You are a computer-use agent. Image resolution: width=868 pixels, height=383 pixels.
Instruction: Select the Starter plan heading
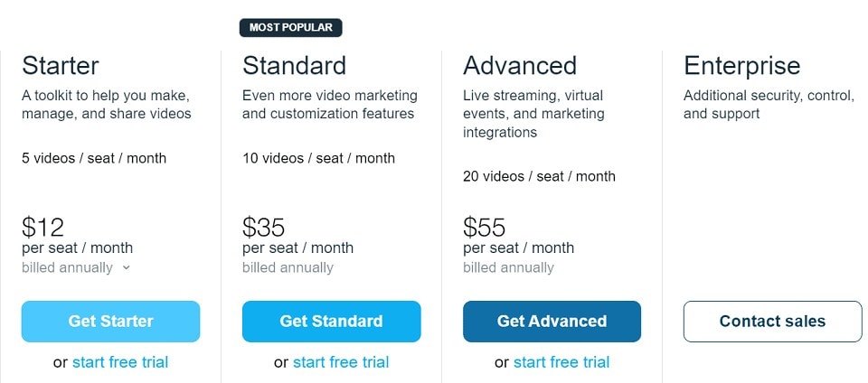pyautogui.click(x=61, y=65)
